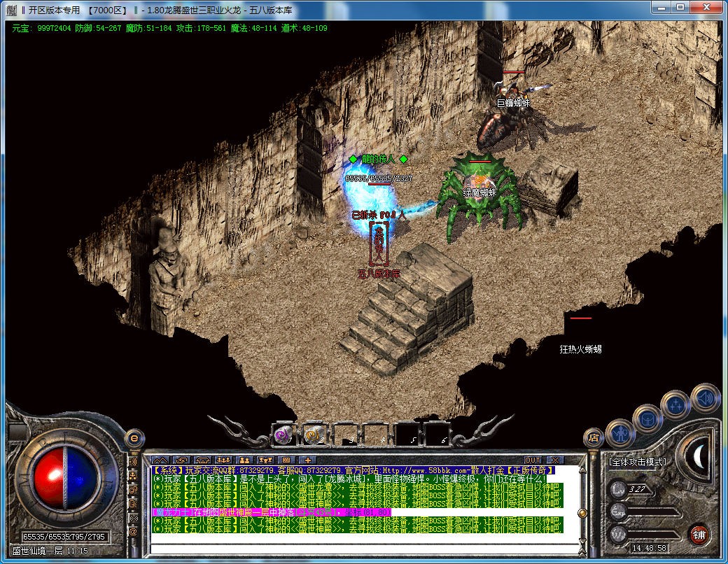This screenshot has height=564, width=728.
Task: Click the system announcement line with 58bbk.com
Action: click(353, 470)
